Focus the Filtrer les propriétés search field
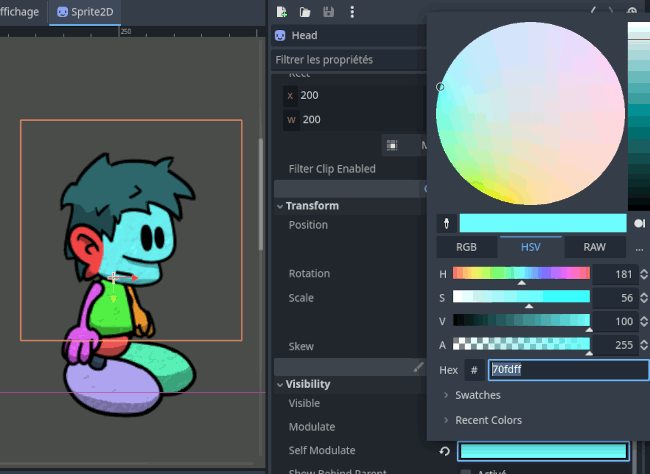This screenshot has height=474, width=650. (349, 60)
